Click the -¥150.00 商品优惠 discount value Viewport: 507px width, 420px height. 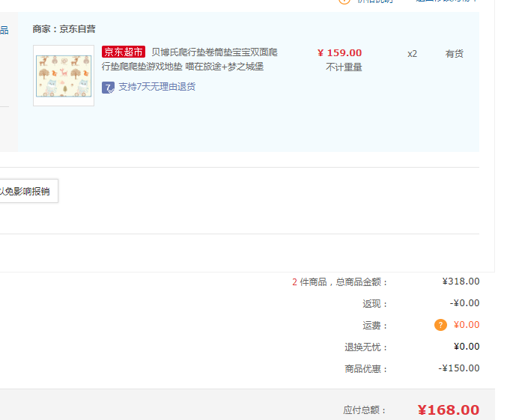pos(459,368)
